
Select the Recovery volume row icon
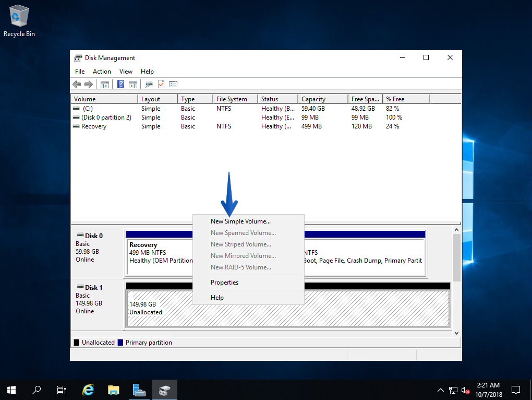[76, 126]
